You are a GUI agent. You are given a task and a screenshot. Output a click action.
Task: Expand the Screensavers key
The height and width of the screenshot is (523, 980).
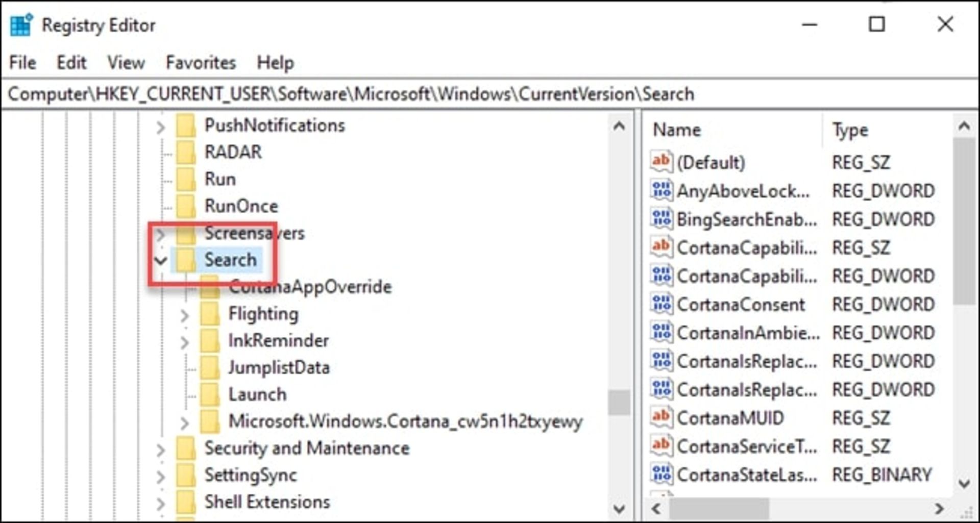(x=160, y=234)
